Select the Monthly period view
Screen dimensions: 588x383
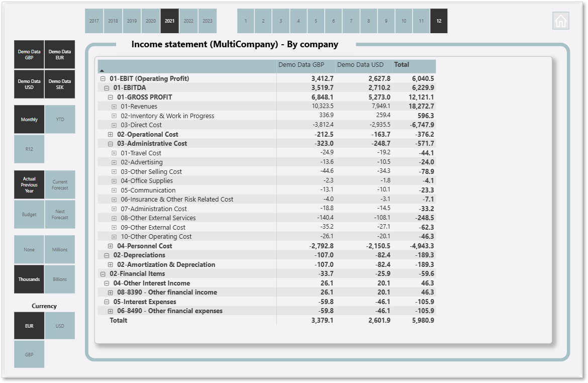tap(29, 119)
